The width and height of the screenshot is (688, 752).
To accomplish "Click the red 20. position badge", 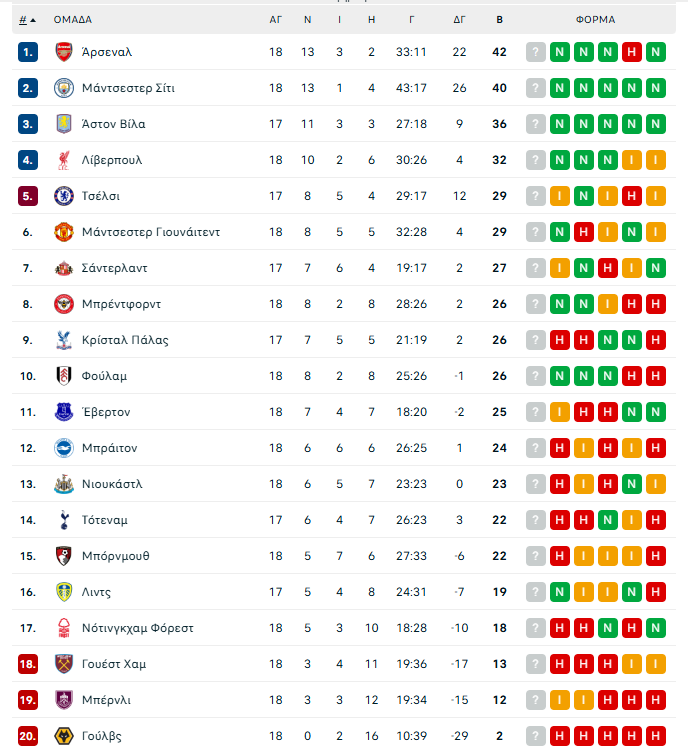I will point(28,736).
